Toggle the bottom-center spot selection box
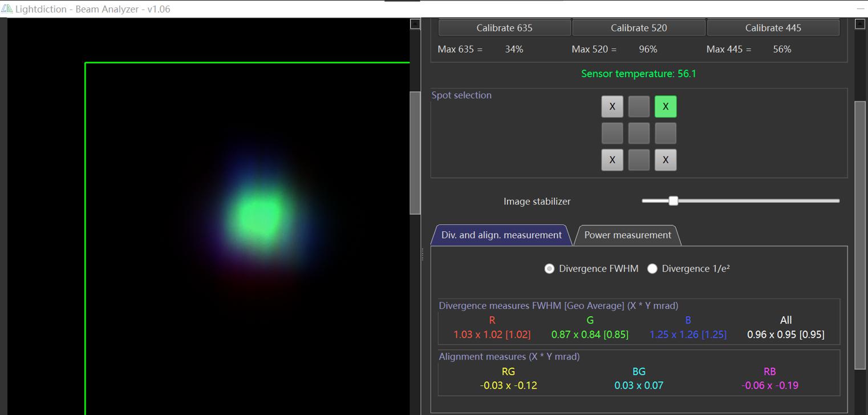868x415 pixels. [x=639, y=160]
